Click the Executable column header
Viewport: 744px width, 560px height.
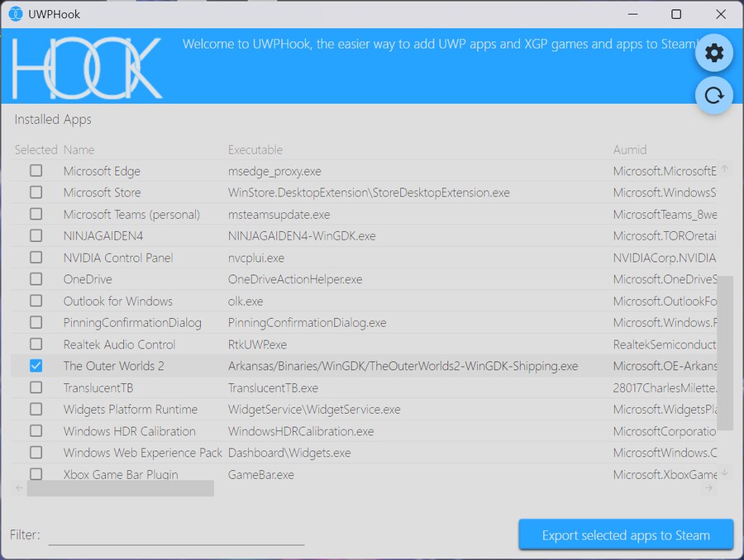(255, 149)
